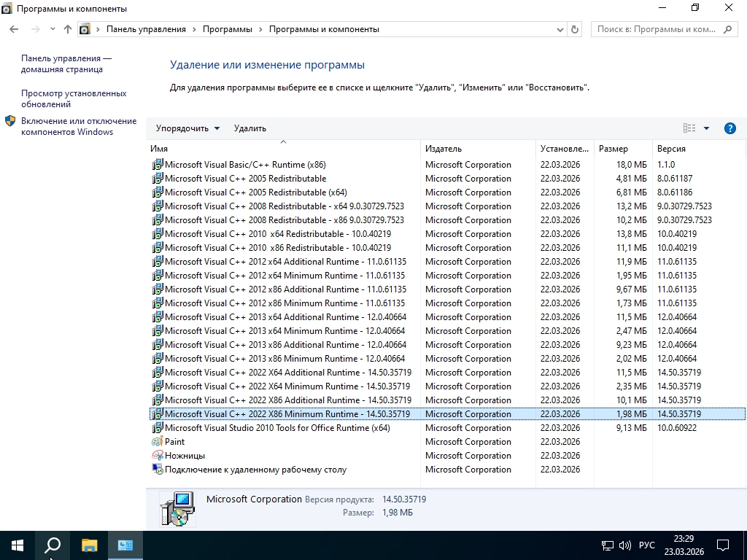Select Microsoft Visual C++ 2005 Redistributable (x64)
The width and height of the screenshot is (747, 560).
[x=447, y=192]
